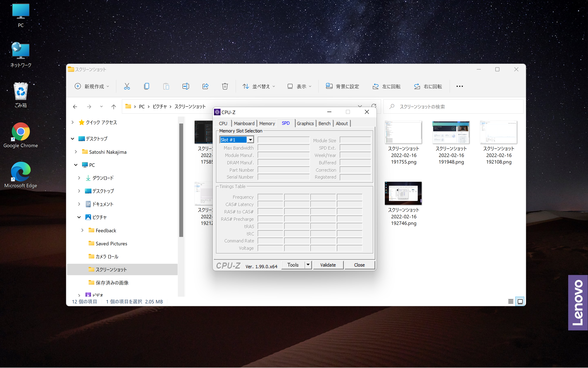Click the Delete trash icon in Explorer toolbar
Screen dimensions: 588x368
tap(225, 86)
